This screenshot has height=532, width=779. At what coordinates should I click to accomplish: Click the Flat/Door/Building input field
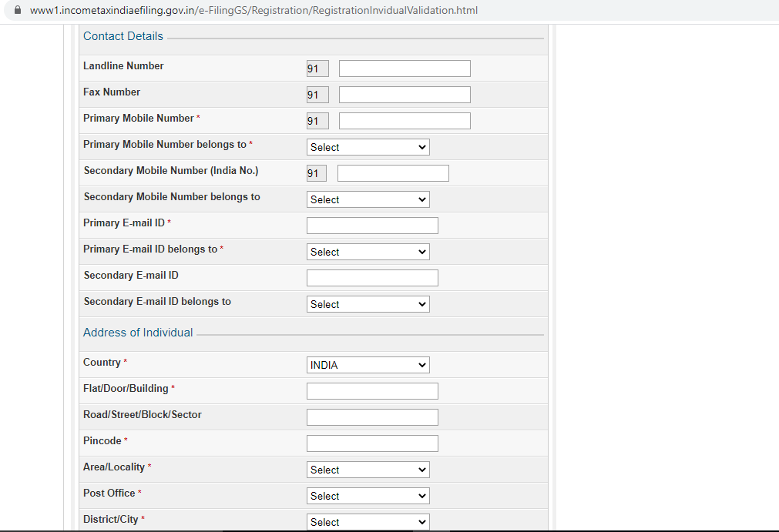coord(372,391)
